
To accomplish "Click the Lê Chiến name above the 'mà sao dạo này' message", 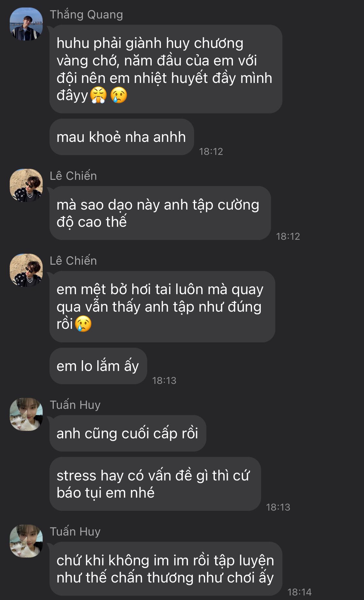I will 73,176.
